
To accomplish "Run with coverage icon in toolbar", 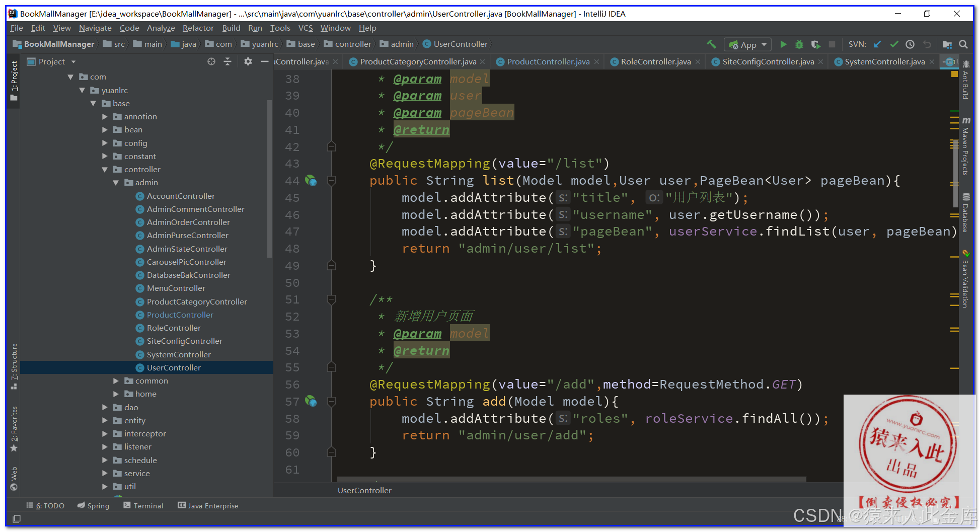I will 816,44.
